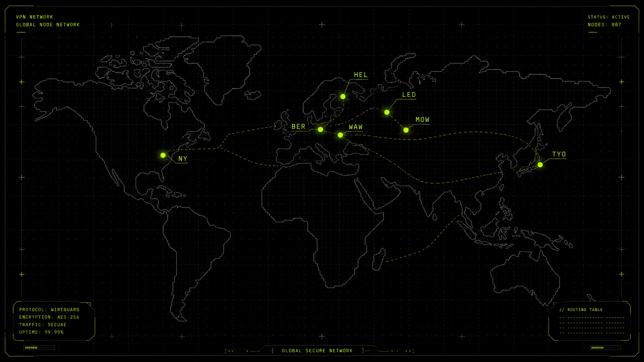Click the bottom-left progress bar
Screen dimensions: 644x362
(39, 348)
